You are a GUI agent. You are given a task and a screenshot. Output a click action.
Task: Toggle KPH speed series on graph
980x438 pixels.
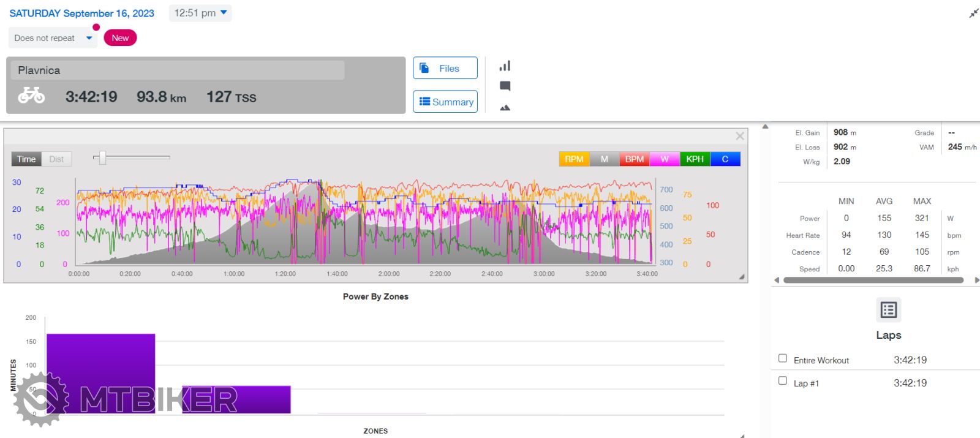click(695, 159)
